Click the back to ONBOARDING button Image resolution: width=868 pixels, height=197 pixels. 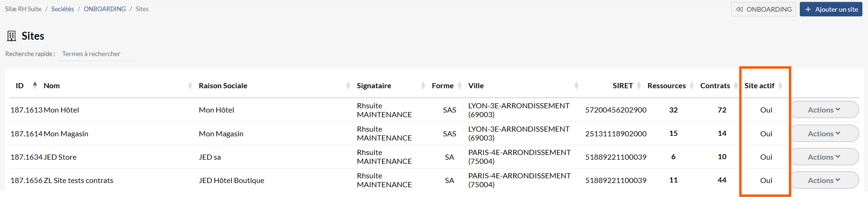(763, 9)
